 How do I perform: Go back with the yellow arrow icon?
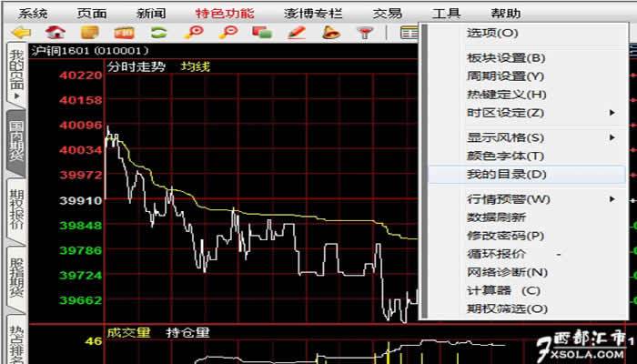pos(21,33)
